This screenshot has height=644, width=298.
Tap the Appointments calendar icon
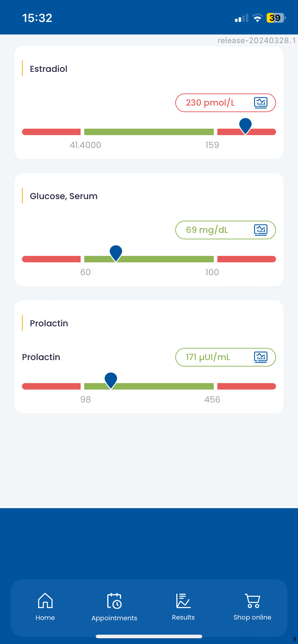pyautogui.click(x=114, y=601)
